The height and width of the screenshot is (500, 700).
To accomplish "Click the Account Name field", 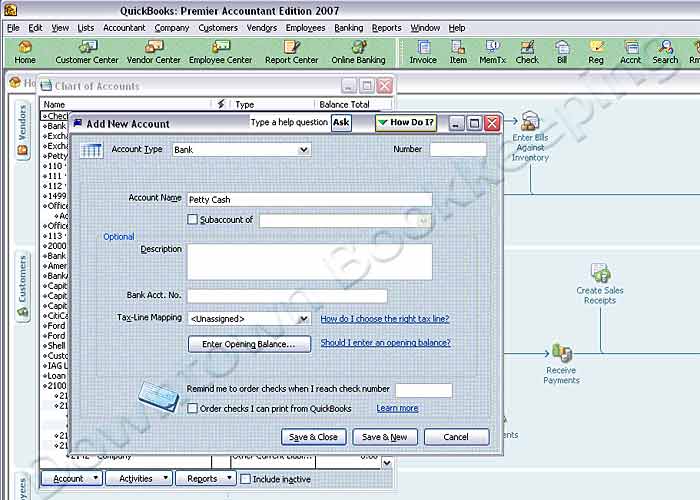I will 309,200.
